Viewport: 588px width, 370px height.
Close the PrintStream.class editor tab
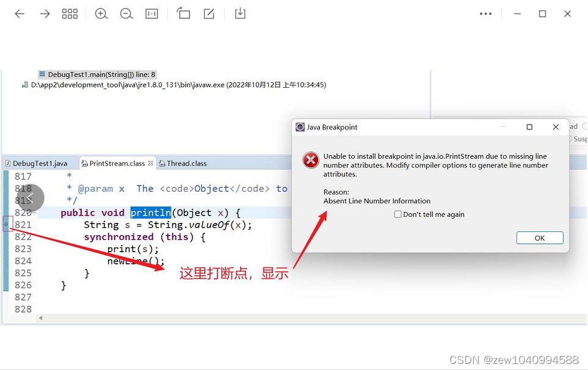coord(150,163)
